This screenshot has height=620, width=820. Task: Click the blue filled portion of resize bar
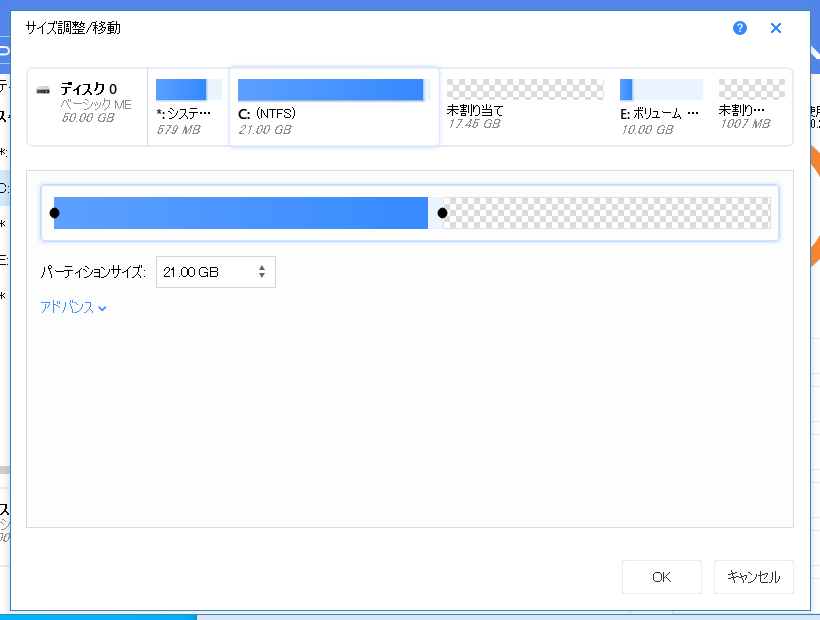tap(240, 212)
